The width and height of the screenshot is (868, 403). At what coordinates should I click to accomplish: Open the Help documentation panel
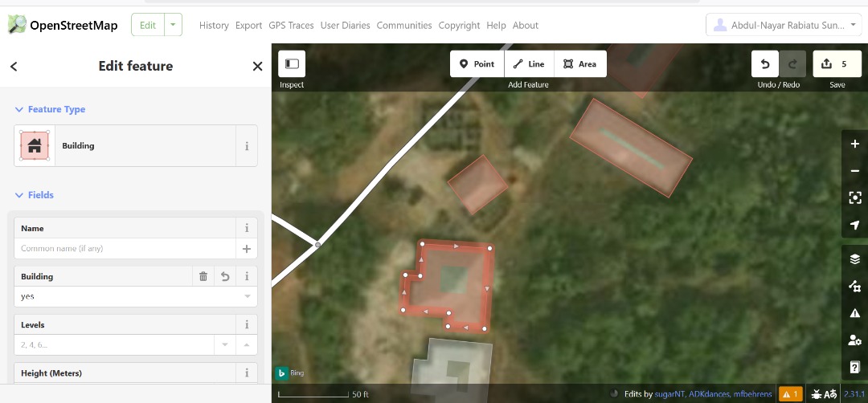point(854,367)
